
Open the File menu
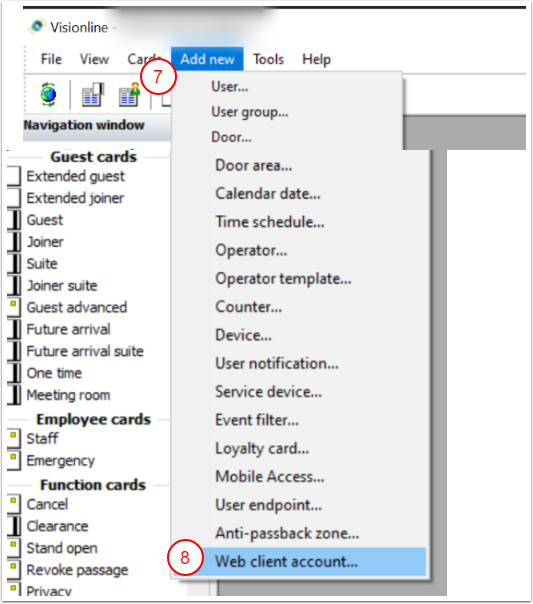tap(51, 59)
